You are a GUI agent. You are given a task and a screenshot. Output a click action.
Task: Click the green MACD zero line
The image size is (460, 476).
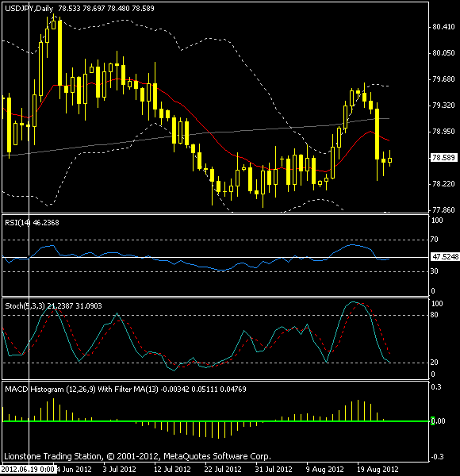coord(216,421)
